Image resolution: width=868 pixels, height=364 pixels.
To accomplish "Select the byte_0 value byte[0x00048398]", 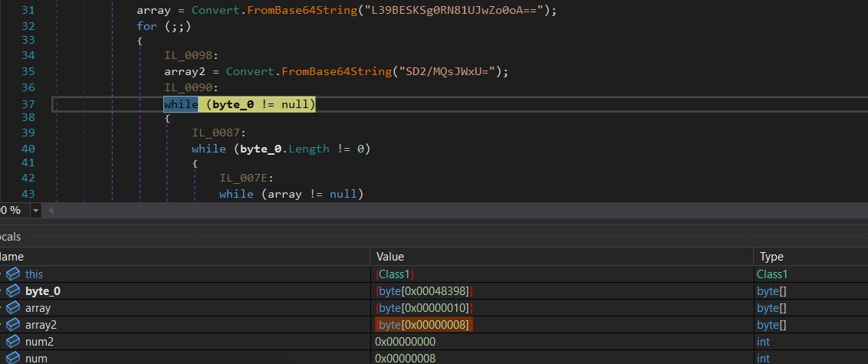I will (x=424, y=291).
